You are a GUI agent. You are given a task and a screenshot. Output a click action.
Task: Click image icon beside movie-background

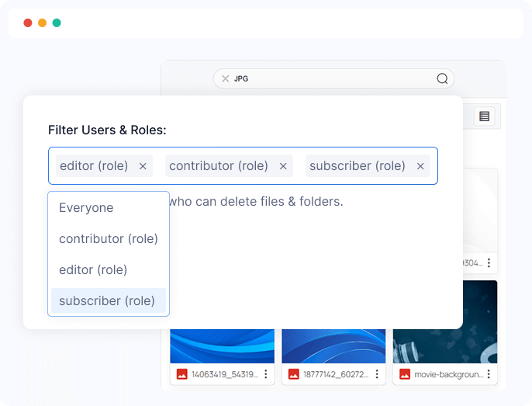[405, 374]
